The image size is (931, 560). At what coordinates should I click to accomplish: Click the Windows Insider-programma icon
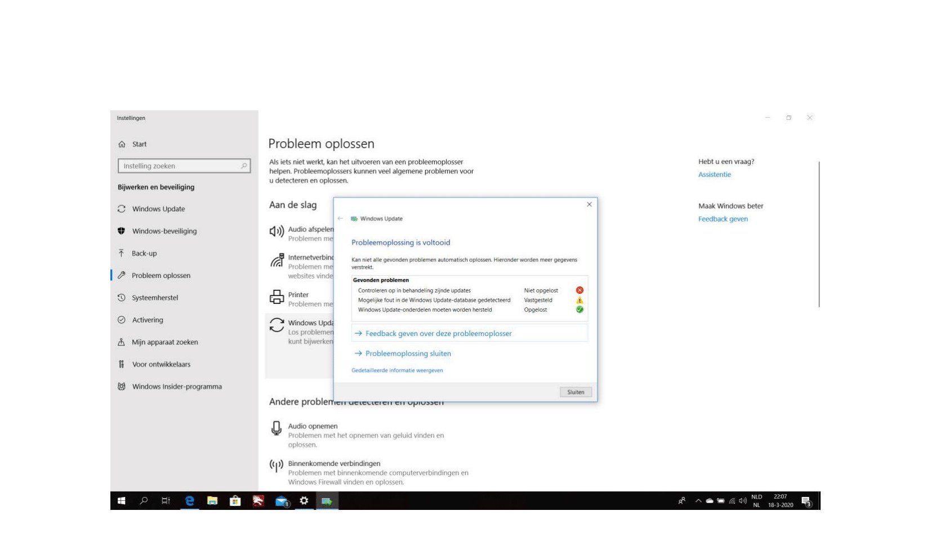click(121, 387)
